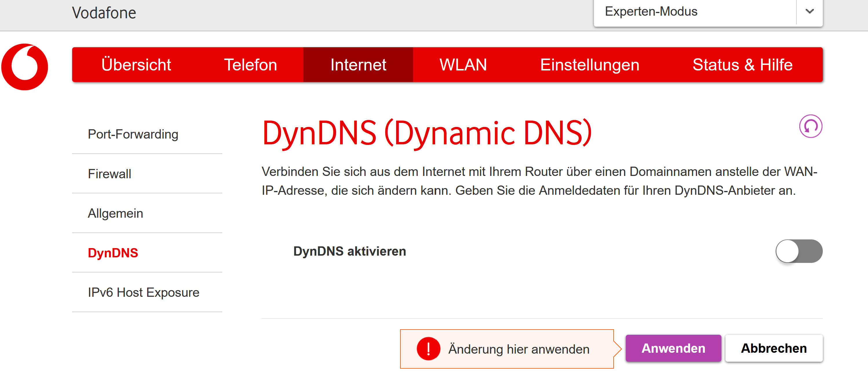Viewport: 868px width, 382px height.
Task: Click the 'DynDNS aktivieren' label
Action: (x=349, y=251)
